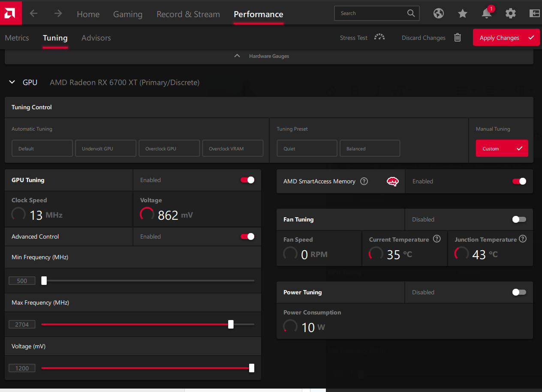Click Stress Test label
542x392 pixels.
354,38
